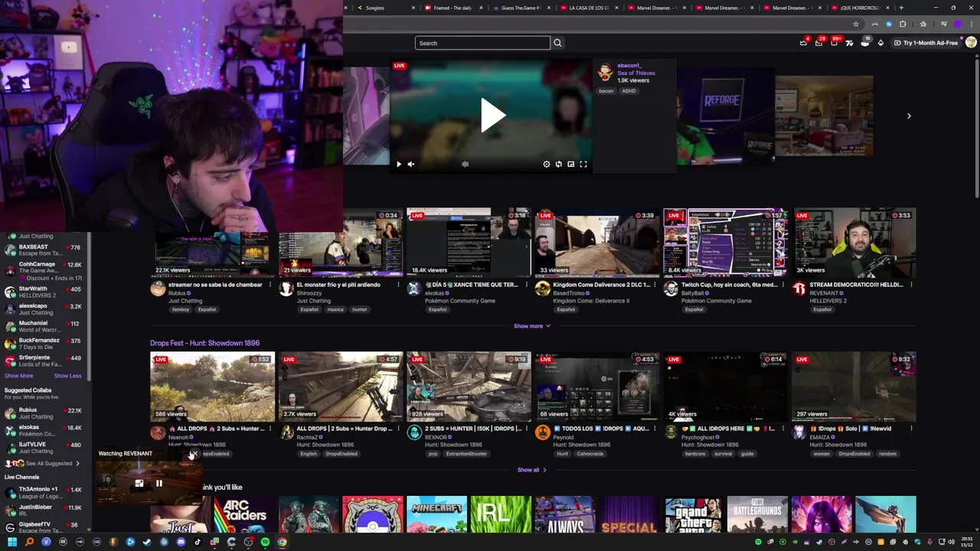Image resolution: width=980 pixels, height=551 pixels.
Task: Expand recommended streams with Show more
Action: 531,326
